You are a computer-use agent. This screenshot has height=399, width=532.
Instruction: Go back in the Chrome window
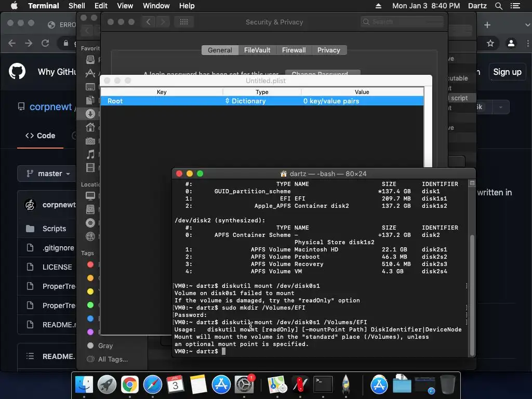(x=12, y=43)
